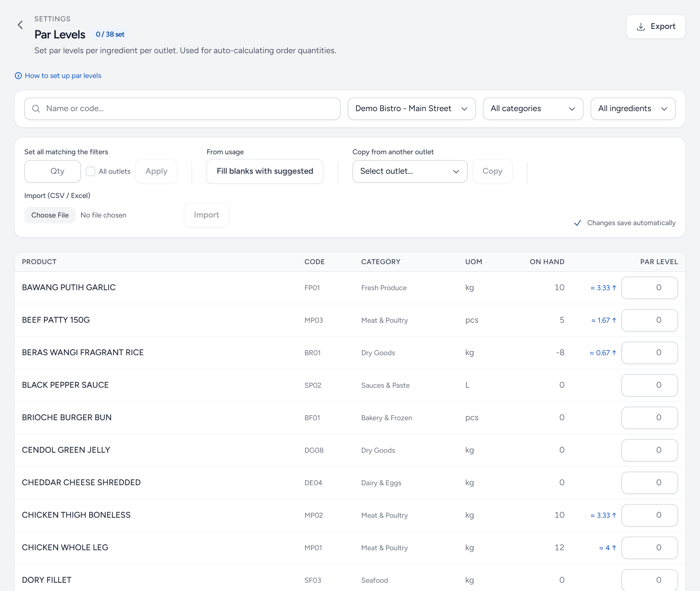This screenshot has width=700, height=591.
Task: Edit par level for Beras Wangi Fragrant Rice
Action: tap(649, 353)
